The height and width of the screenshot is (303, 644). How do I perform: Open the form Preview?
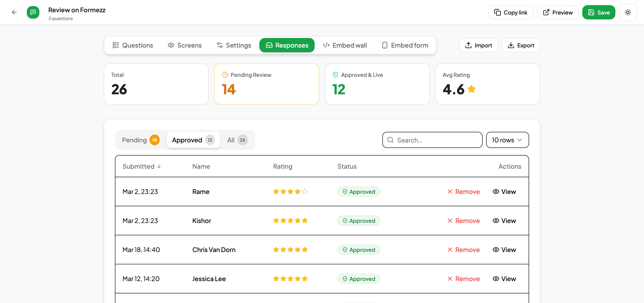558,12
